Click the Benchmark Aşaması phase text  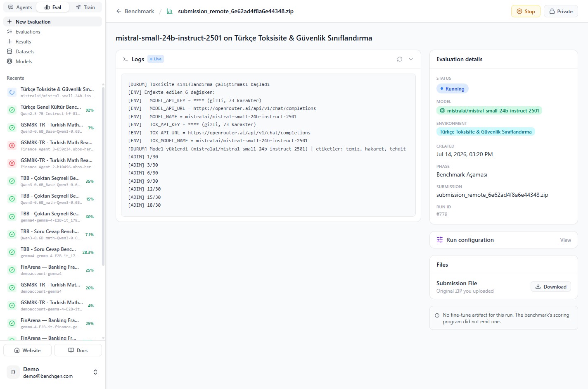[462, 174]
